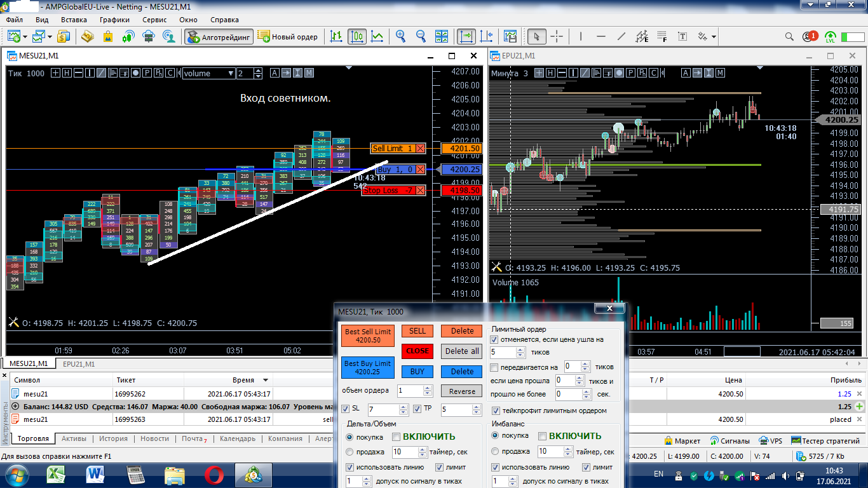Click the 'объем ордера' input field
The width and height of the screenshot is (868, 488).
click(414, 391)
